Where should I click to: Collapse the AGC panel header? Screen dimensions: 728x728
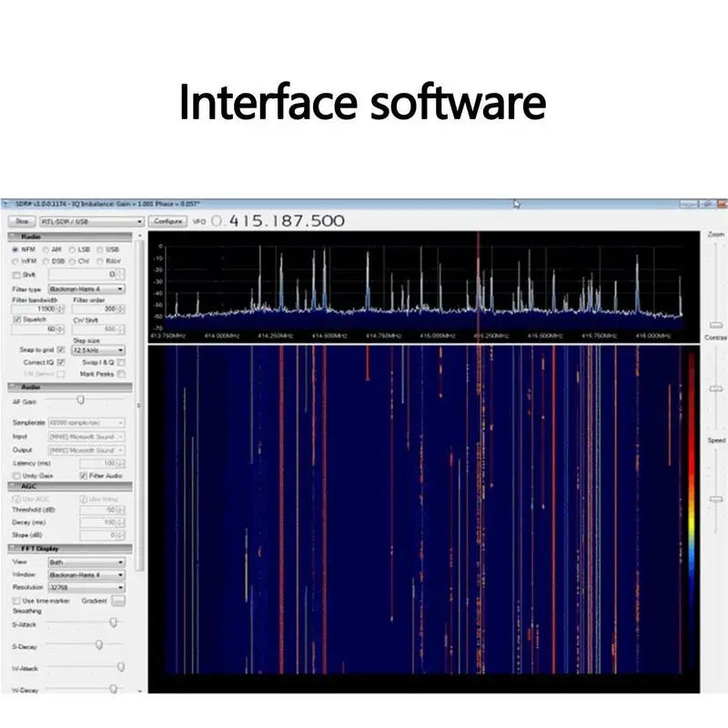tap(70, 486)
